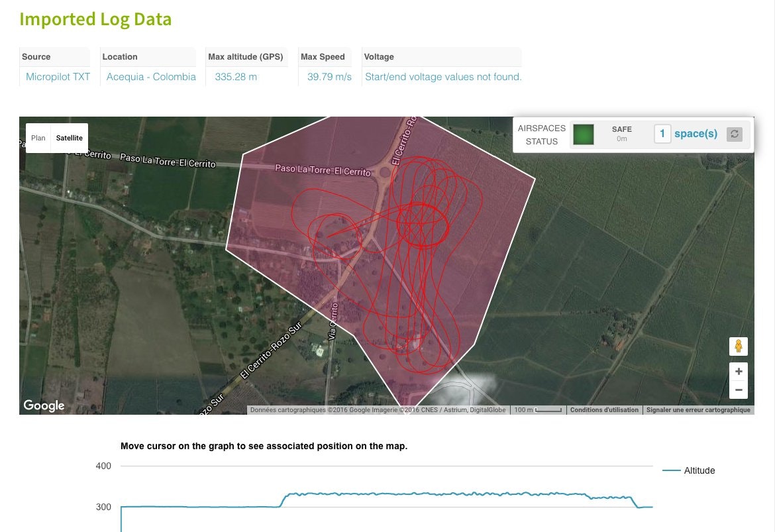Click the AIRSPACES STATUS label
Viewport: 775px width, 532px height.
tap(542, 134)
